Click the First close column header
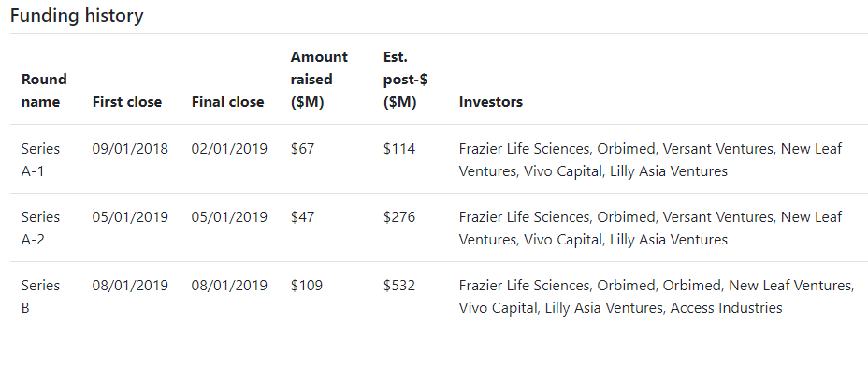Screen dimensions: 868x369 pos(127,102)
